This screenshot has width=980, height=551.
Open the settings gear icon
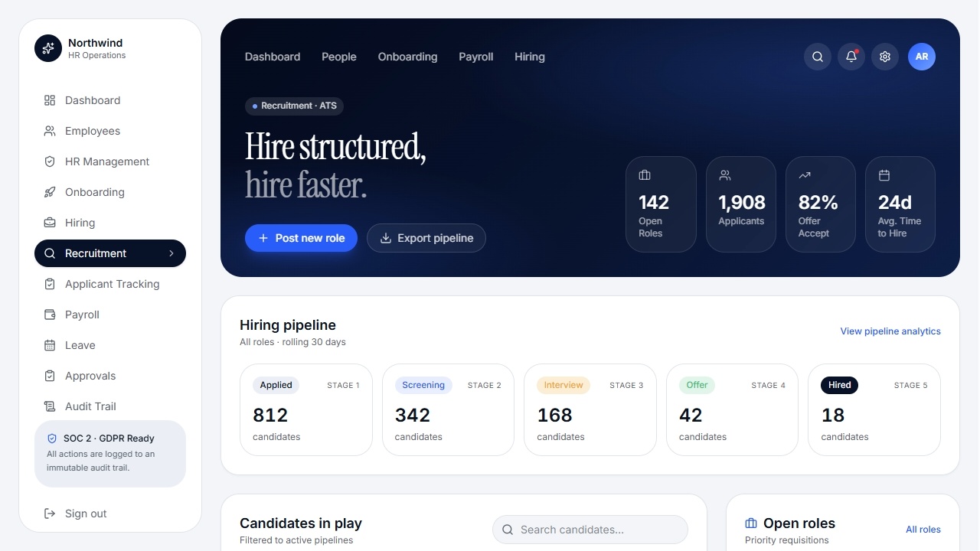pos(885,57)
